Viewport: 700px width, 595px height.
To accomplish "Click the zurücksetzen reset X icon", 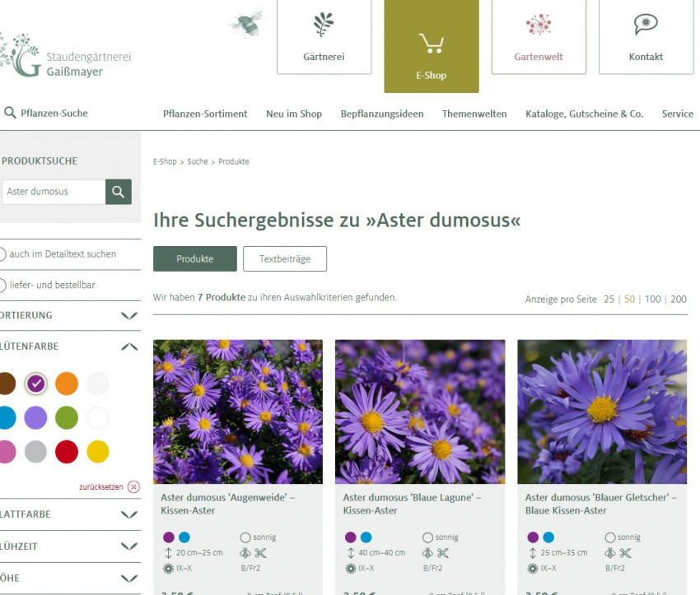I will (133, 486).
